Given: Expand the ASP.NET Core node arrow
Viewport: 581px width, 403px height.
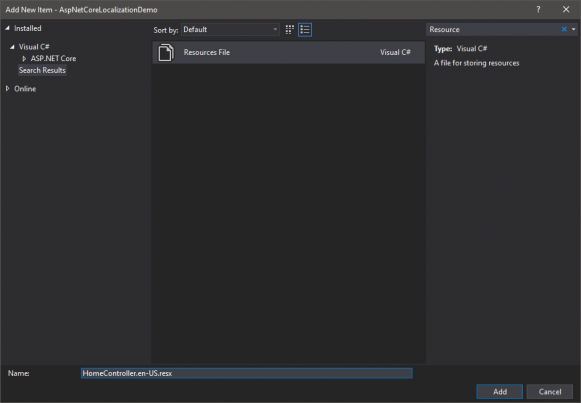Looking at the screenshot, I should coord(24,59).
